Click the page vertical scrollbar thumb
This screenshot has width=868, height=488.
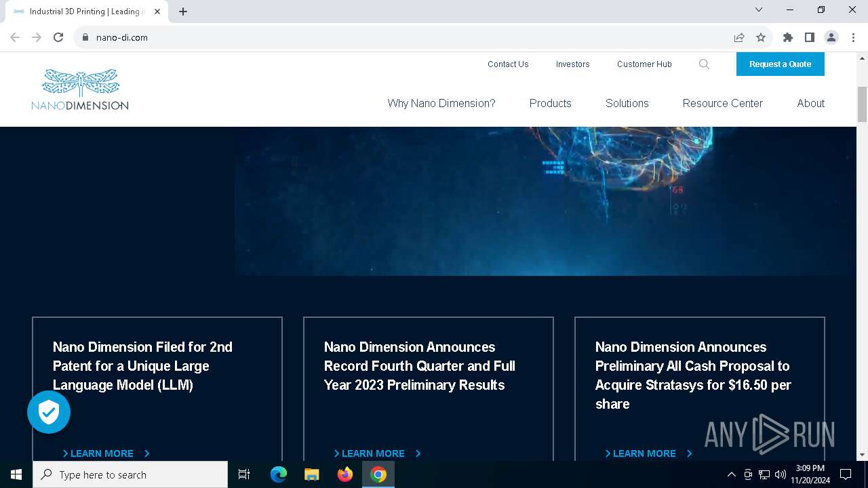[x=863, y=104]
